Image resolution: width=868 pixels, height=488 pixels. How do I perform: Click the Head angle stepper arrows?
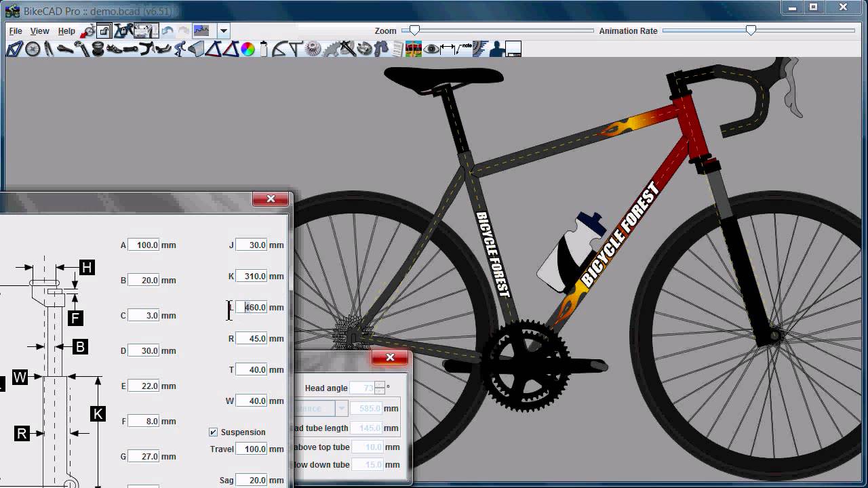pyautogui.click(x=380, y=388)
